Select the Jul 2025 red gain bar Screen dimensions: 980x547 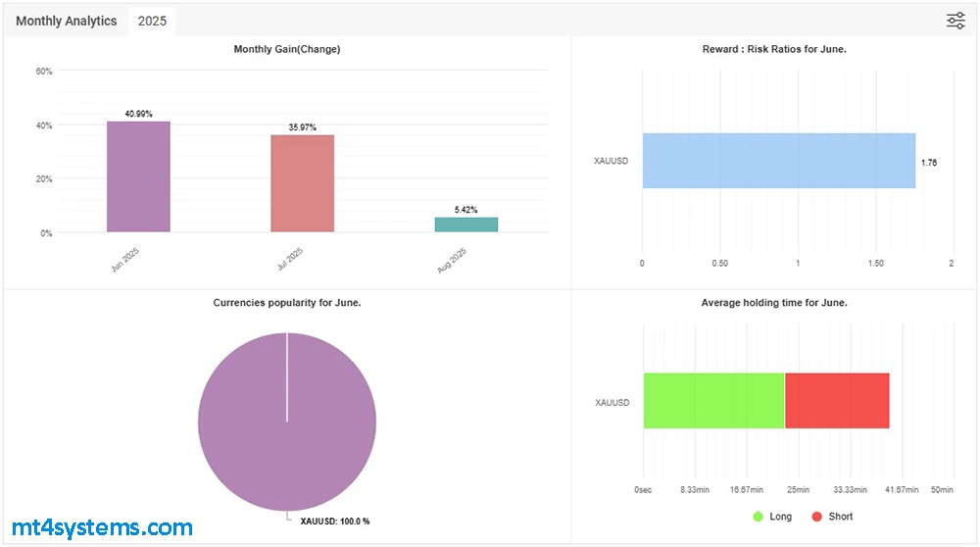pos(303,183)
